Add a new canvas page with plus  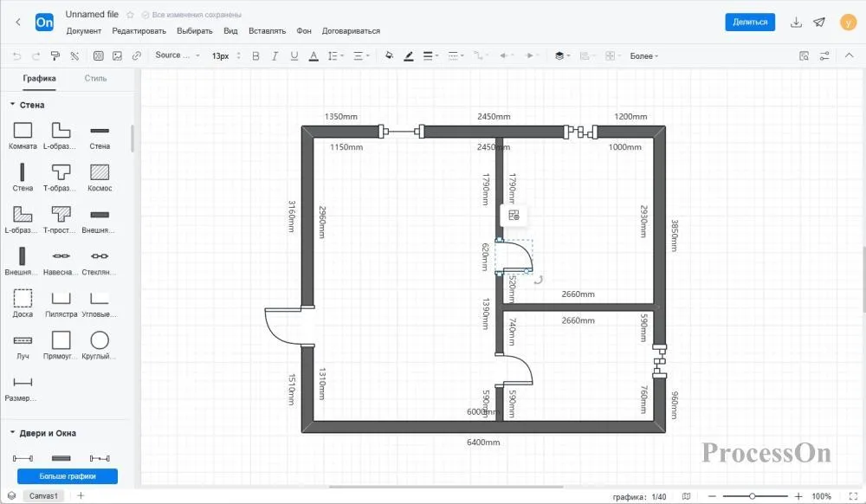[x=81, y=495]
